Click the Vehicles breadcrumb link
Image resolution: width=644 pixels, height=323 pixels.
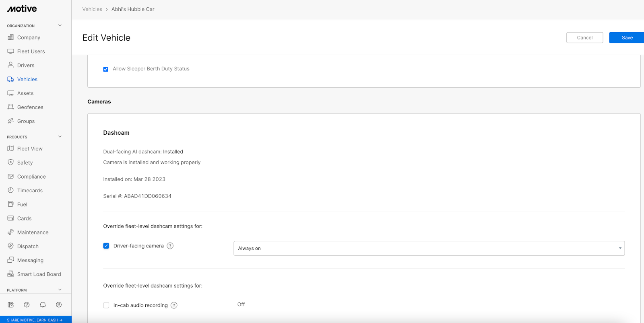[92, 9]
